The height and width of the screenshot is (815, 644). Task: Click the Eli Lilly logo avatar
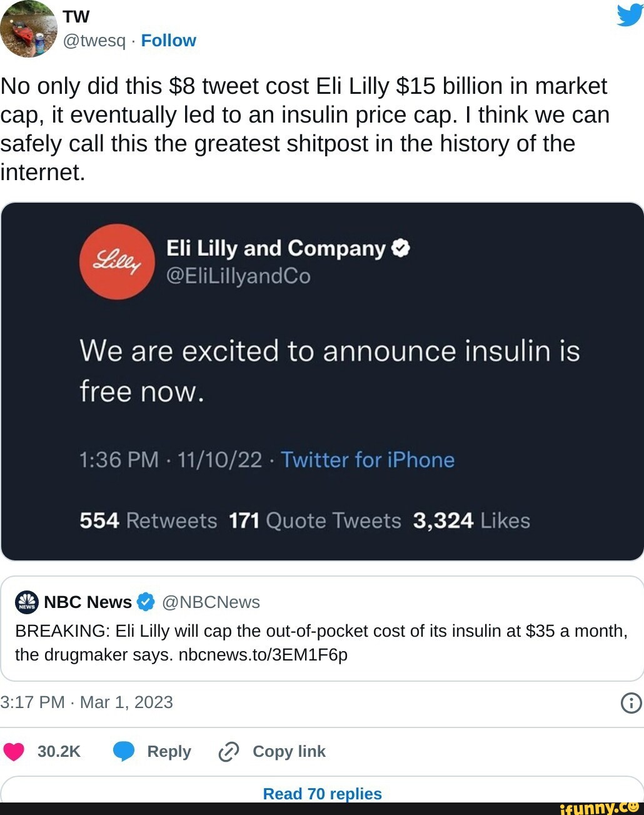[x=116, y=261]
